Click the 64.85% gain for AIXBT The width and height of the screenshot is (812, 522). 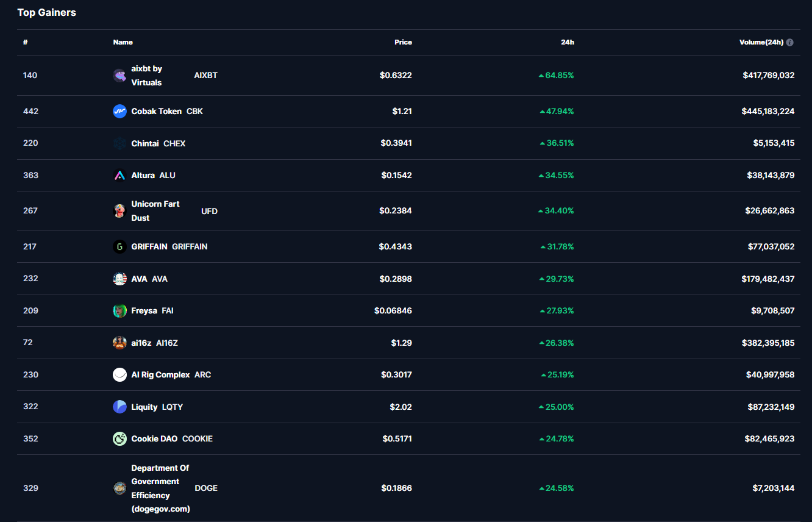(559, 76)
